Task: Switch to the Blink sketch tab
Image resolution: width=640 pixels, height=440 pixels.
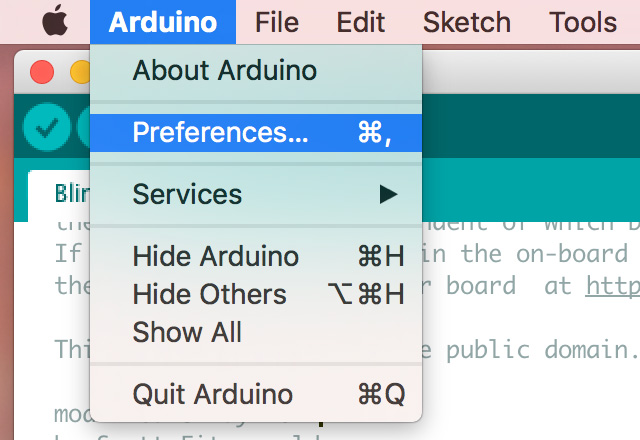Action: pos(72,192)
